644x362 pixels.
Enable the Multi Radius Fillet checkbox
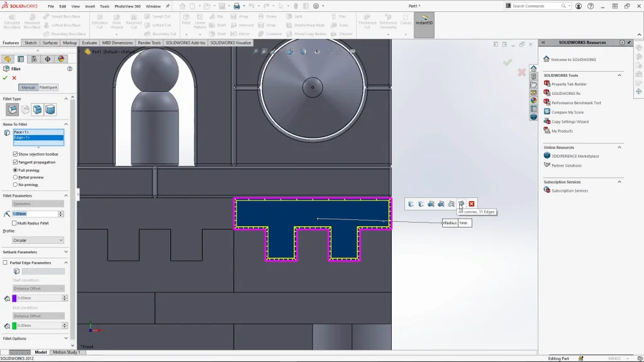(15, 223)
